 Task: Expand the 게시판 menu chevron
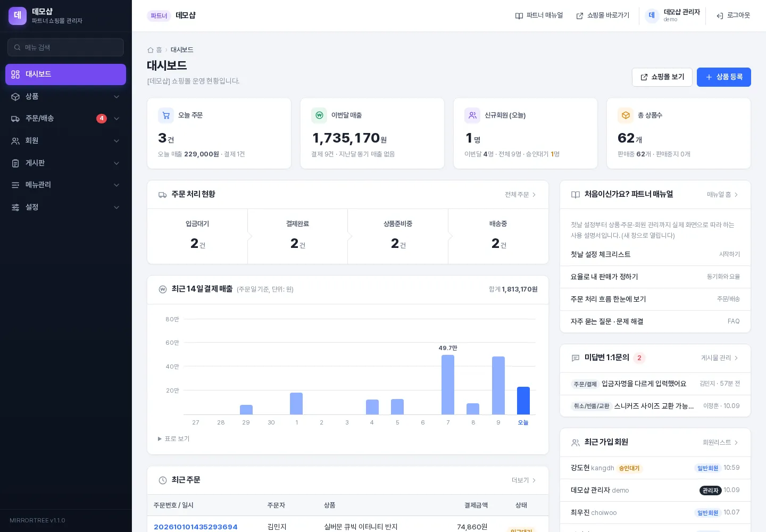click(x=116, y=163)
